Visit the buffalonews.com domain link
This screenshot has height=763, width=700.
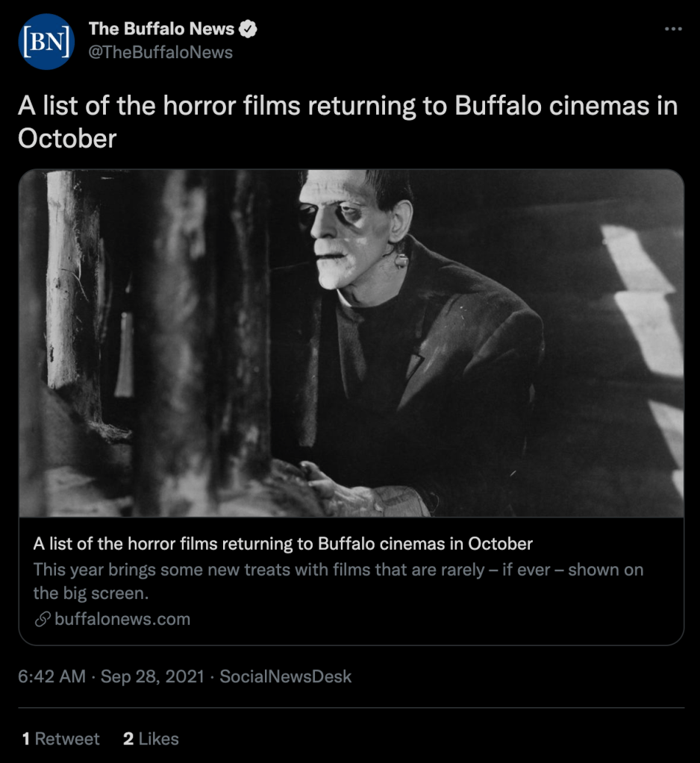coord(122,619)
